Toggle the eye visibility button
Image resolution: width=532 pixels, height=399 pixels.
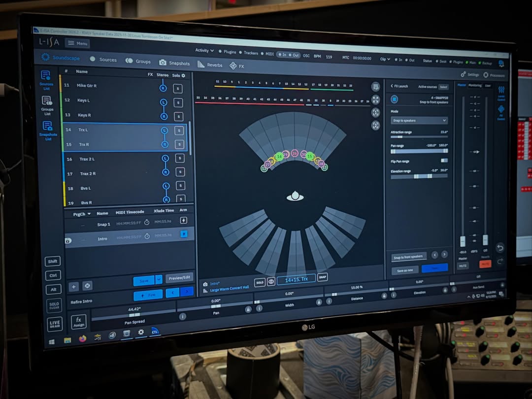pyautogui.click(x=271, y=282)
